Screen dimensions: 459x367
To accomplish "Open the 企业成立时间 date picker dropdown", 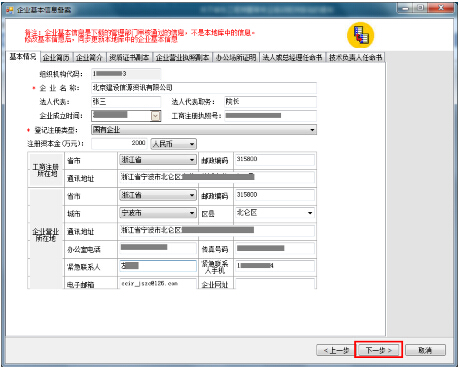I will [156, 116].
